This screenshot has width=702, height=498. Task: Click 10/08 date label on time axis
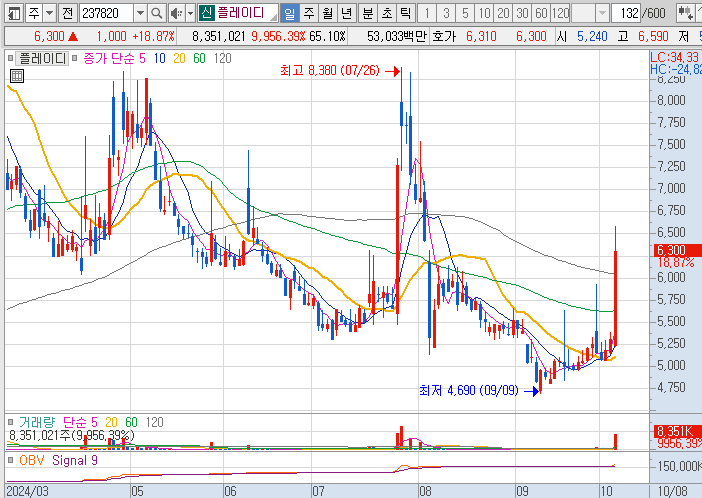672,491
